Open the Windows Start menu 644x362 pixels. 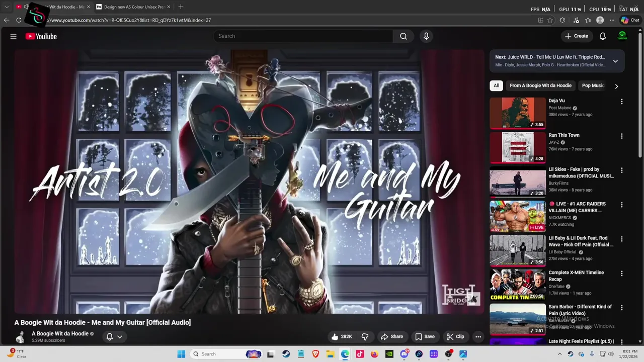pyautogui.click(x=181, y=354)
